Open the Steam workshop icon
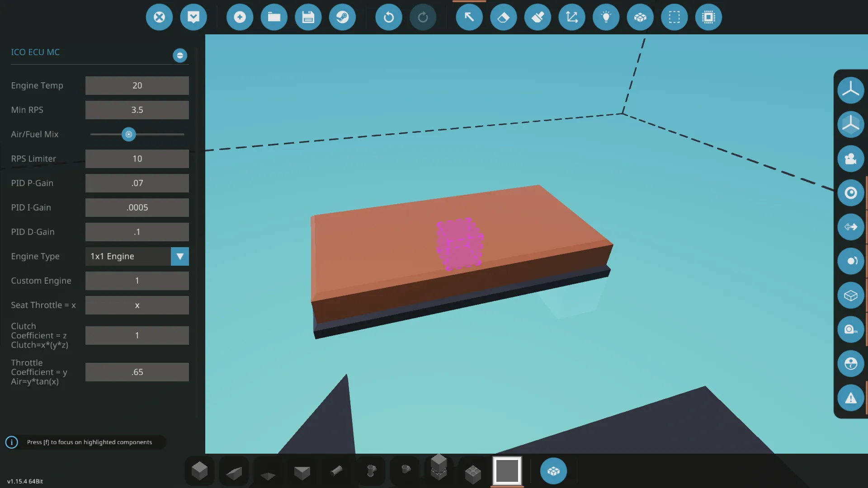 [x=342, y=17]
